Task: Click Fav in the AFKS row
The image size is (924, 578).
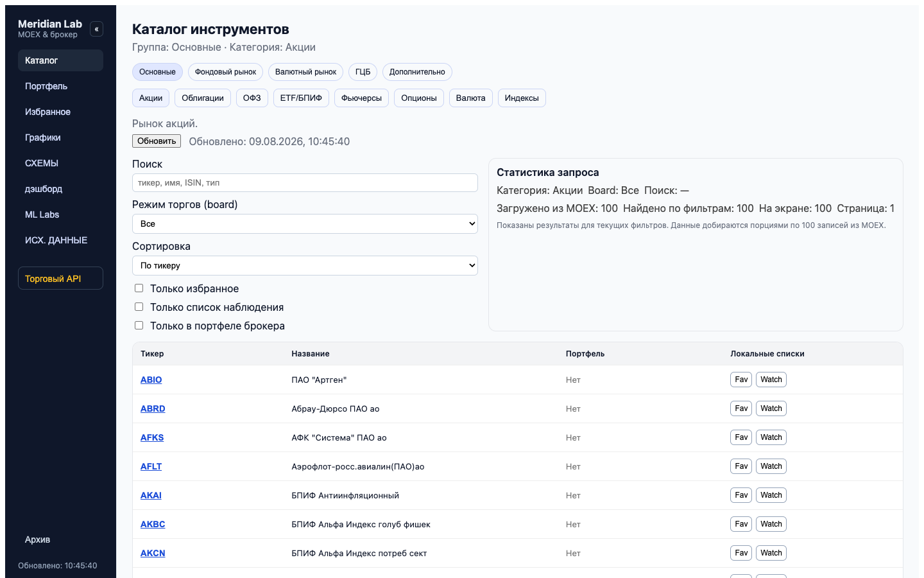Action: (741, 437)
